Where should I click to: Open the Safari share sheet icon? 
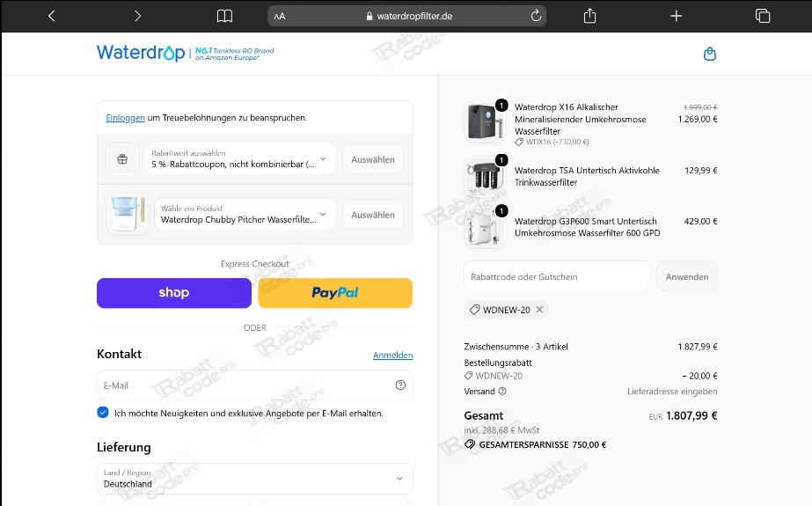click(589, 16)
